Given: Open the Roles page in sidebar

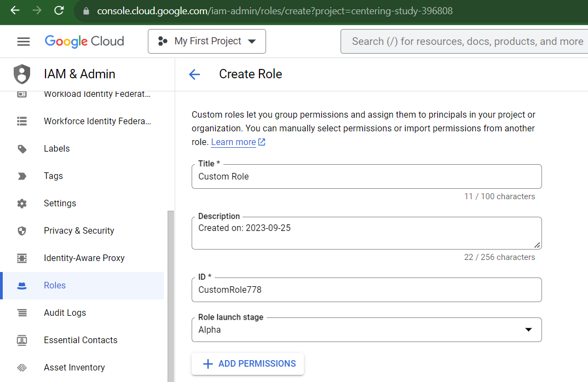Looking at the screenshot, I should (x=55, y=286).
